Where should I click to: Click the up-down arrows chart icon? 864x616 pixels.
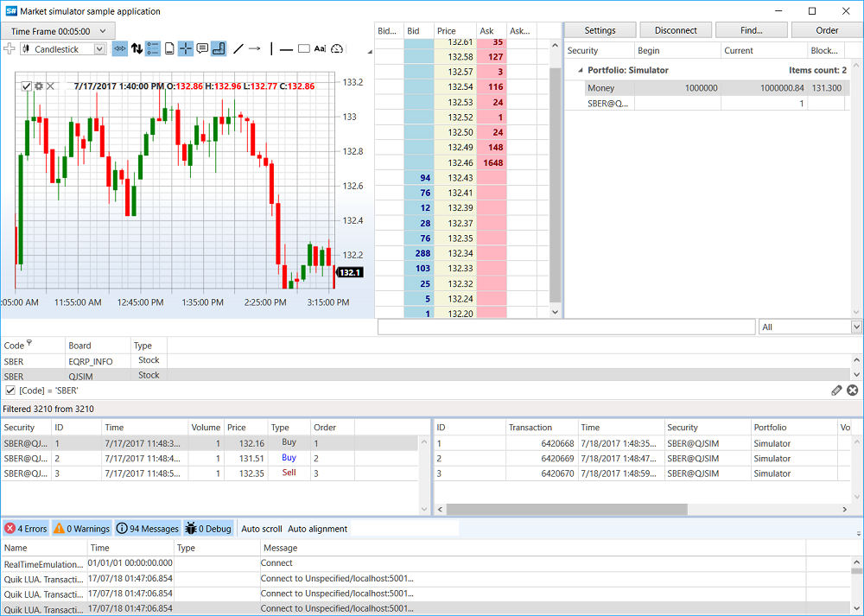137,49
